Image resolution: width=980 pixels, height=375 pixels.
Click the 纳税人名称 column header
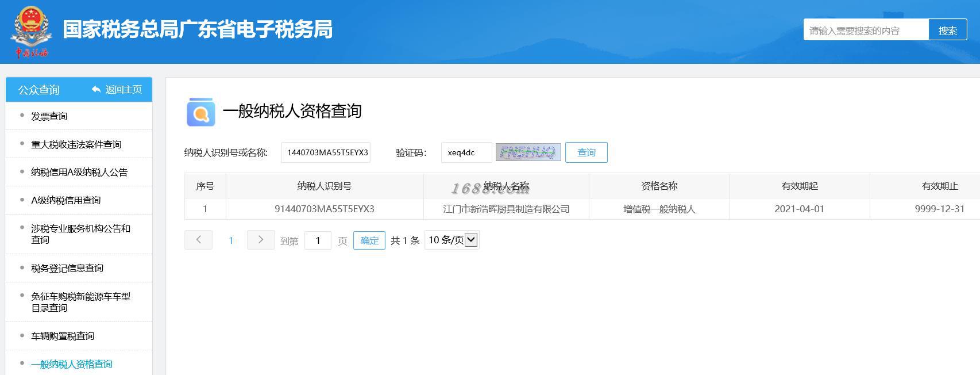(506, 186)
